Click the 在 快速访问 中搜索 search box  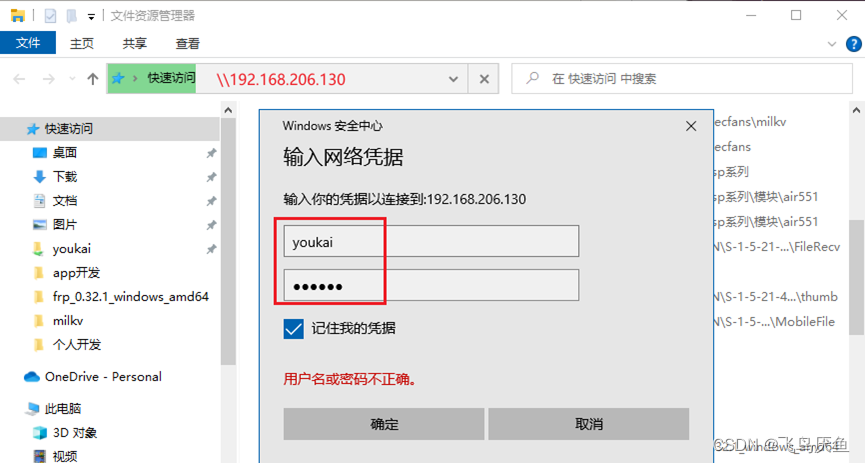(x=682, y=79)
